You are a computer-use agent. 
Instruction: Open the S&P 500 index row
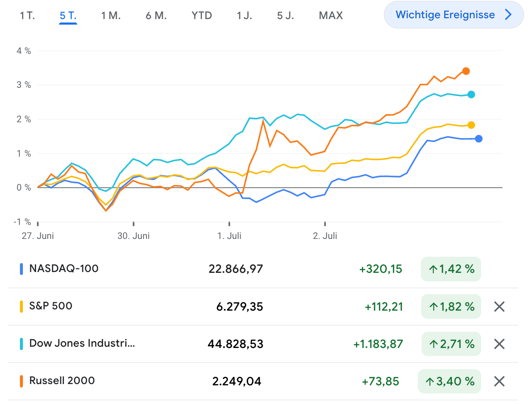51,306
